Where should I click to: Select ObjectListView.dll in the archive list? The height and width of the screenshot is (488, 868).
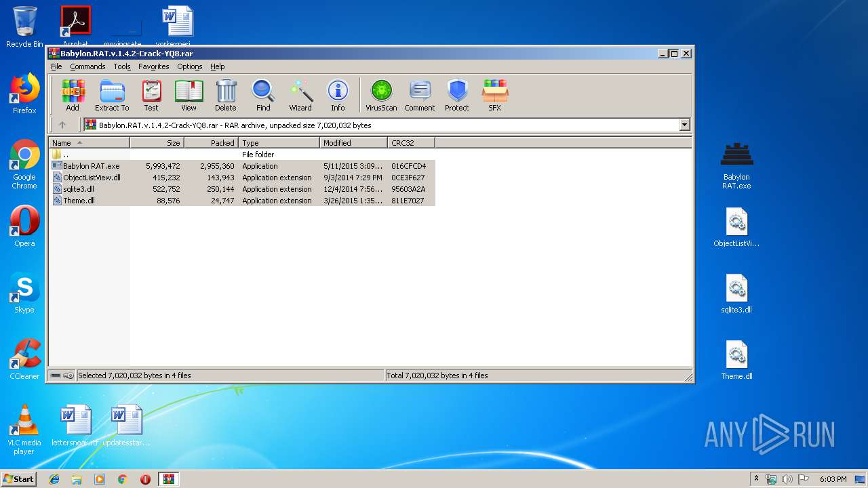point(242,178)
